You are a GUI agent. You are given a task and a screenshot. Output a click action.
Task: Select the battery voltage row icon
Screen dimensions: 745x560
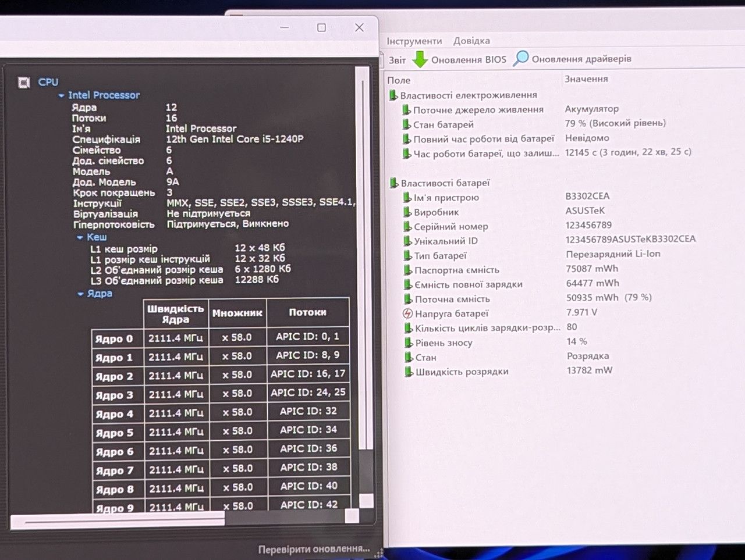pos(407,313)
